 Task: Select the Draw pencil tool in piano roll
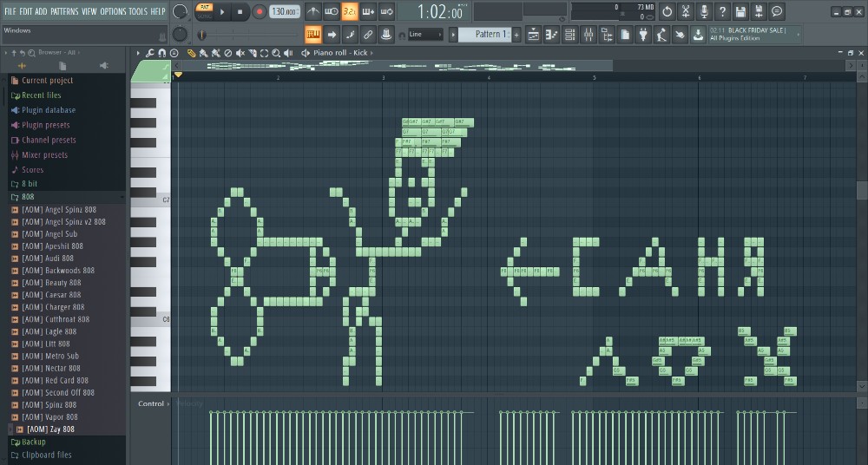point(191,53)
